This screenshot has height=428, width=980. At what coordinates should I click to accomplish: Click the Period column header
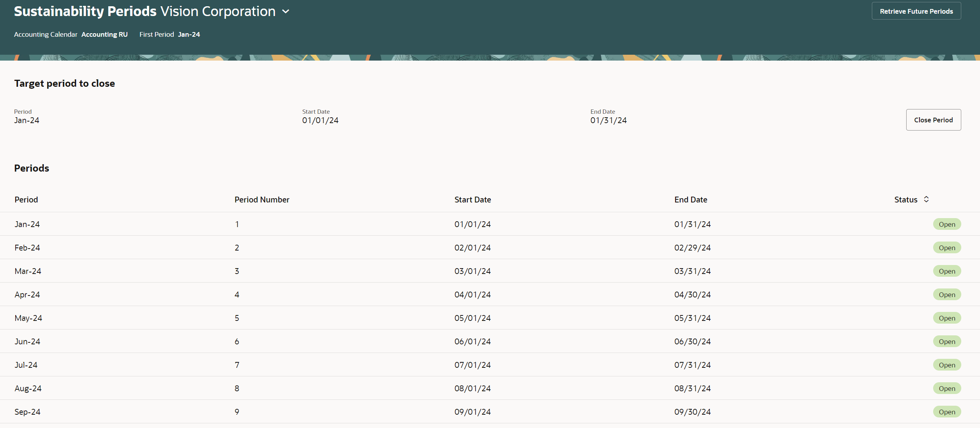(26, 200)
